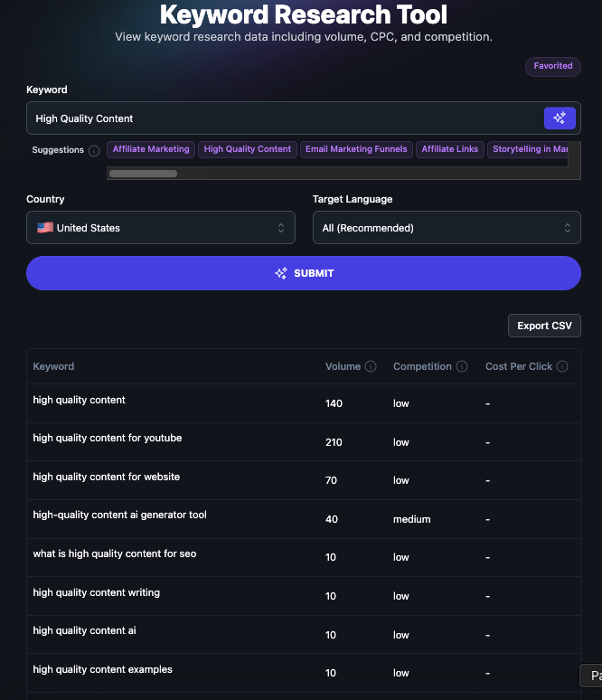Open the Target Language dropdown

447,228
